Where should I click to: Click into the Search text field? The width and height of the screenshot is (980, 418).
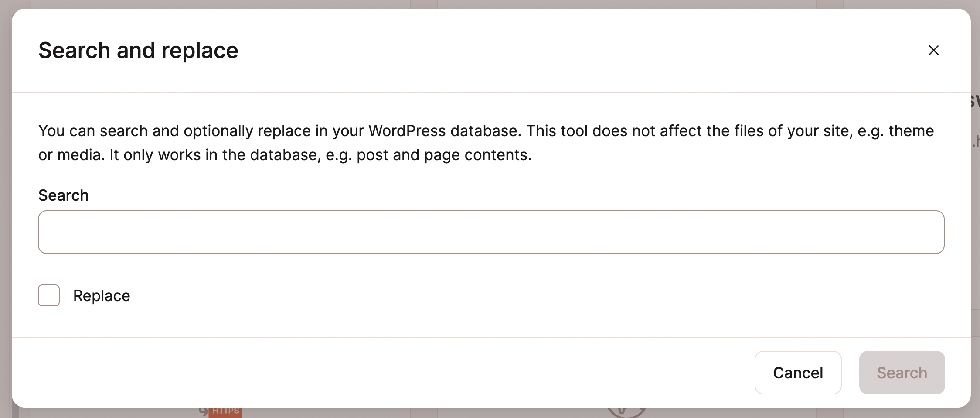[491, 232]
